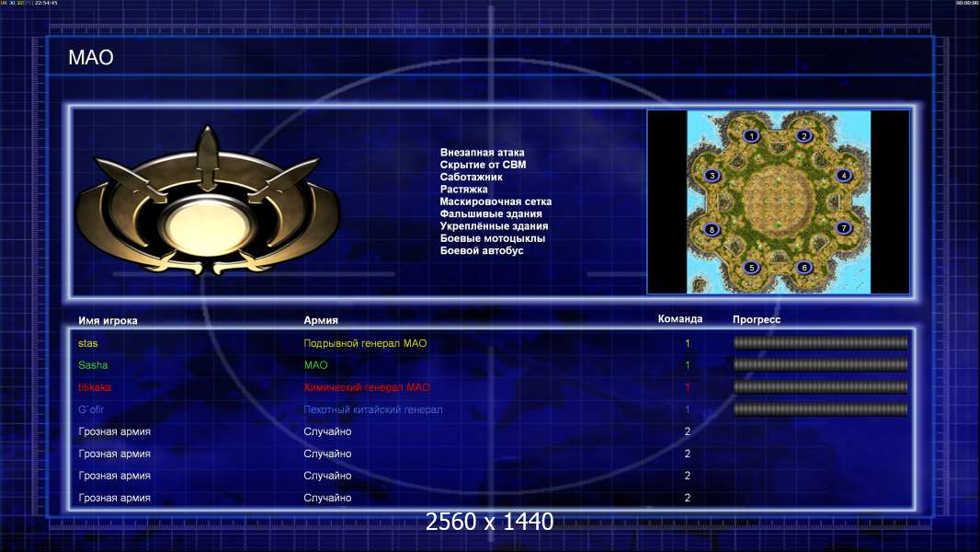Click the 00:00:00 timer in the top-right corner

coord(967,3)
